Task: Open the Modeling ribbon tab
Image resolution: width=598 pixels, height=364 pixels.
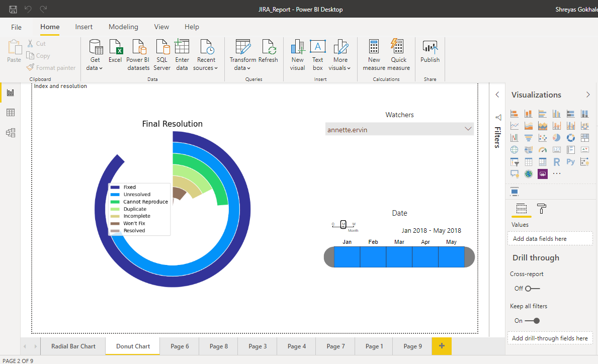Action: (x=123, y=27)
